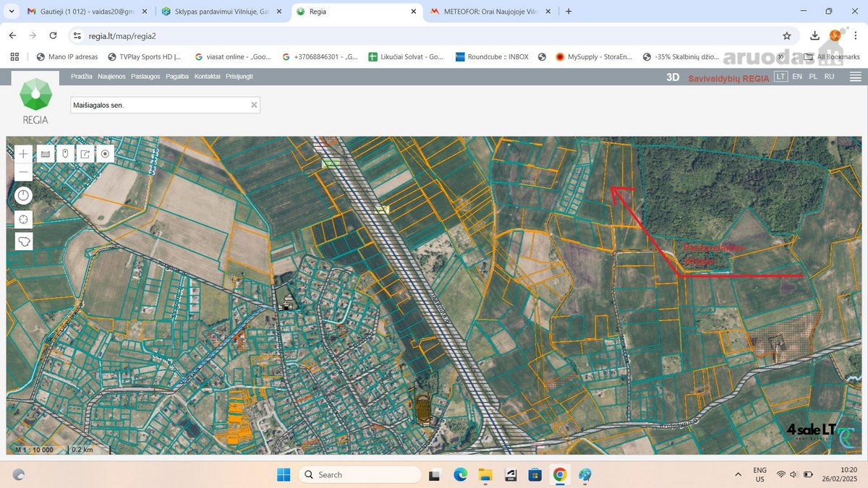868x488 pixels.
Task: Open the bookmarks apps grid
Action: click(x=13, y=56)
